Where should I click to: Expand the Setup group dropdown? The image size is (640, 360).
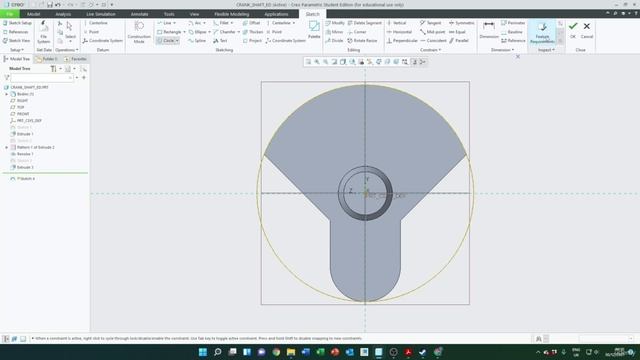[x=16, y=50]
